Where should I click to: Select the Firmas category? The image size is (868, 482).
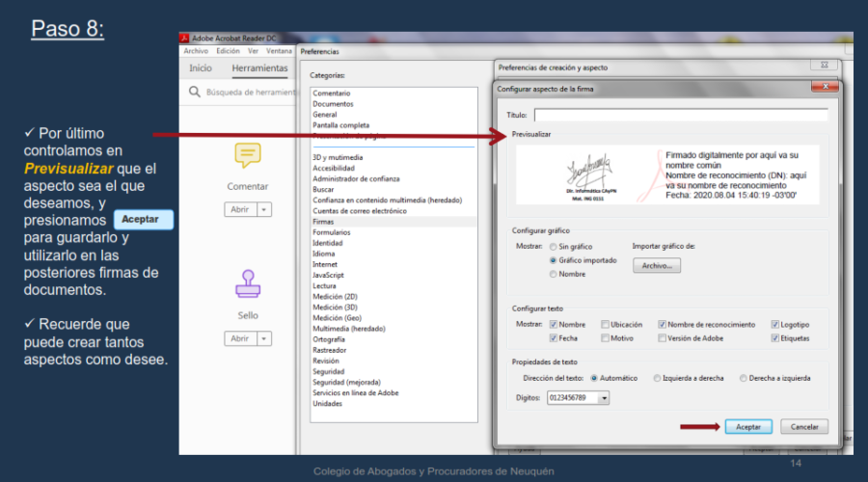(x=323, y=222)
